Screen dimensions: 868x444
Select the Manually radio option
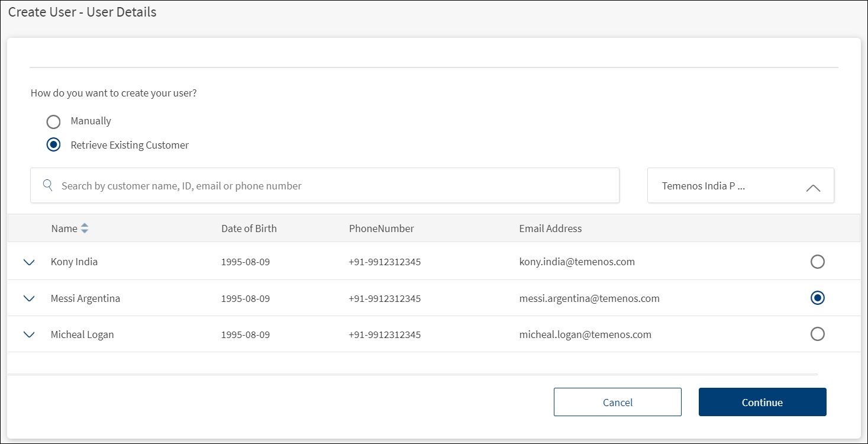[53, 121]
